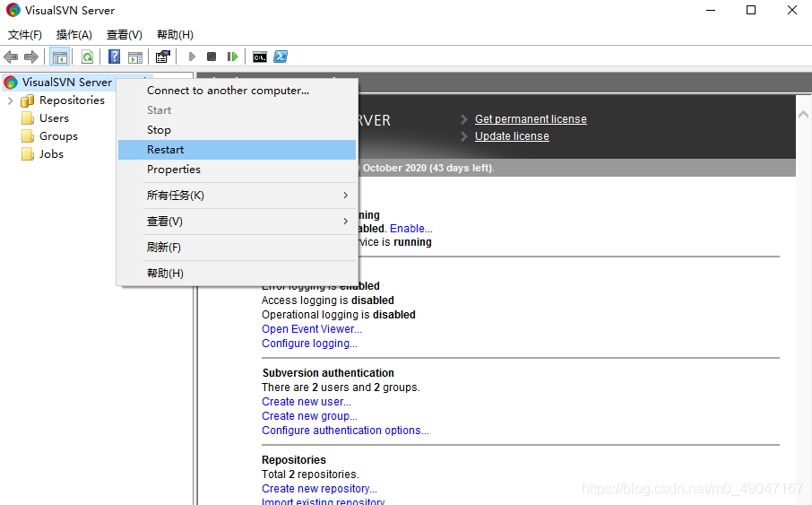The image size is (812, 505).
Task: Launch the PowerShell toolbar icon
Action: (281, 57)
